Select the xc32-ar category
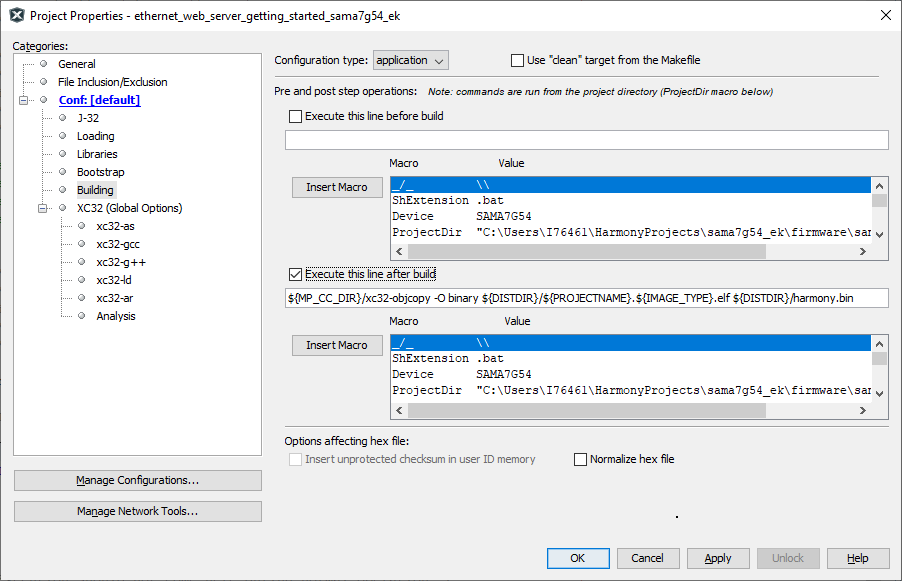Image resolution: width=902 pixels, height=581 pixels. (114, 298)
